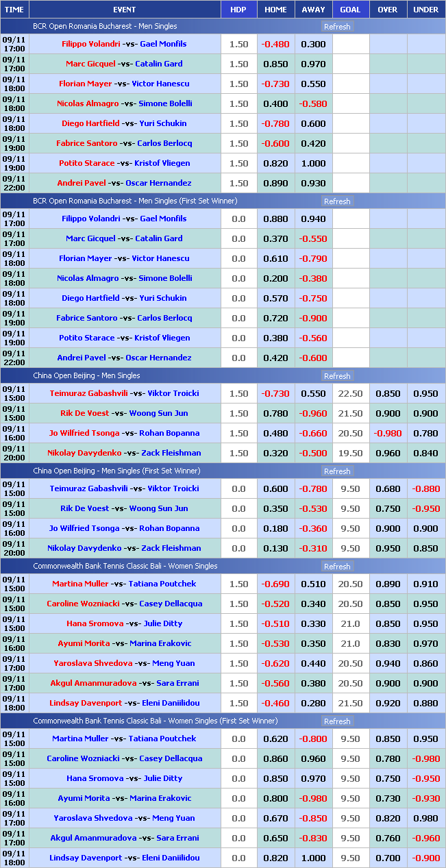This screenshot has height=868, width=446.
Task: Refresh the BCR Open Bucharest First Set Winner section
Action: coord(336,201)
